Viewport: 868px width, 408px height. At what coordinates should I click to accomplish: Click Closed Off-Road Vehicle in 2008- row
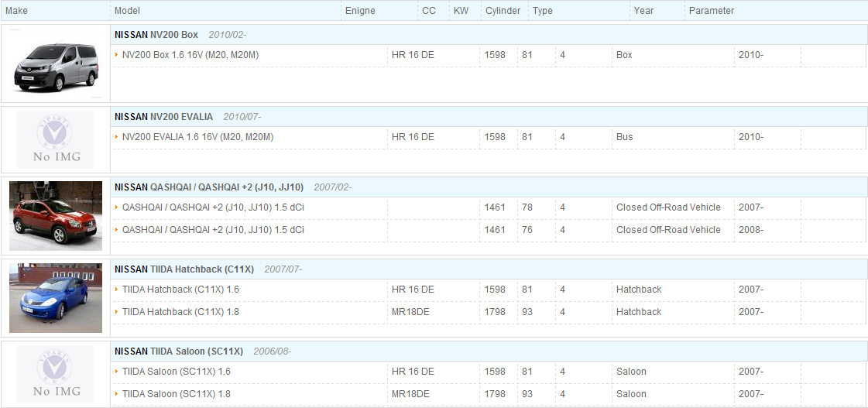tap(668, 229)
